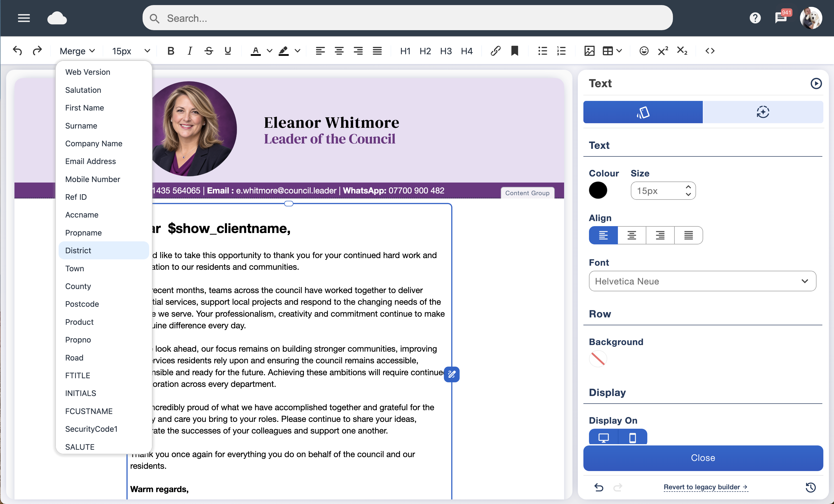Click the highlight colour marker icon
The image size is (834, 504).
(x=283, y=51)
